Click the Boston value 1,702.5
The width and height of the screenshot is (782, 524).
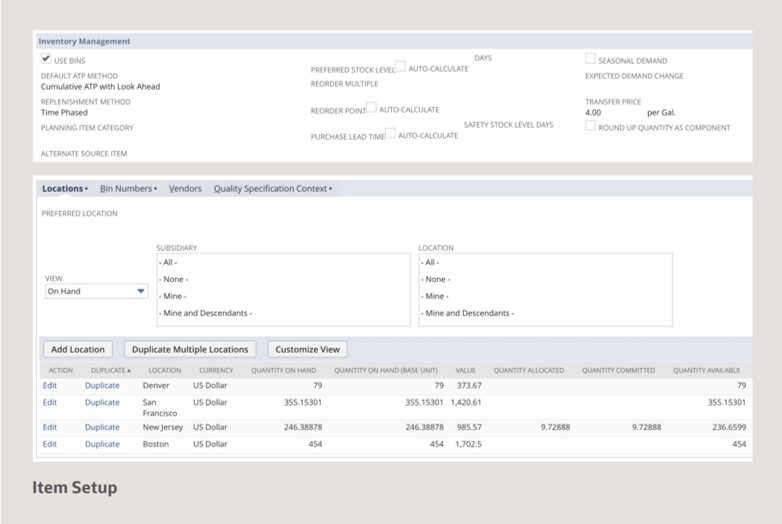tap(468, 444)
